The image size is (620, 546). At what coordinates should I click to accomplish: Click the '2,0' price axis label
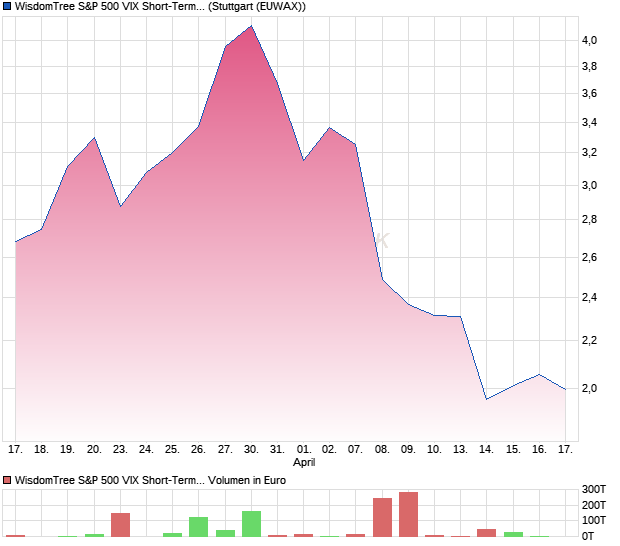point(589,388)
